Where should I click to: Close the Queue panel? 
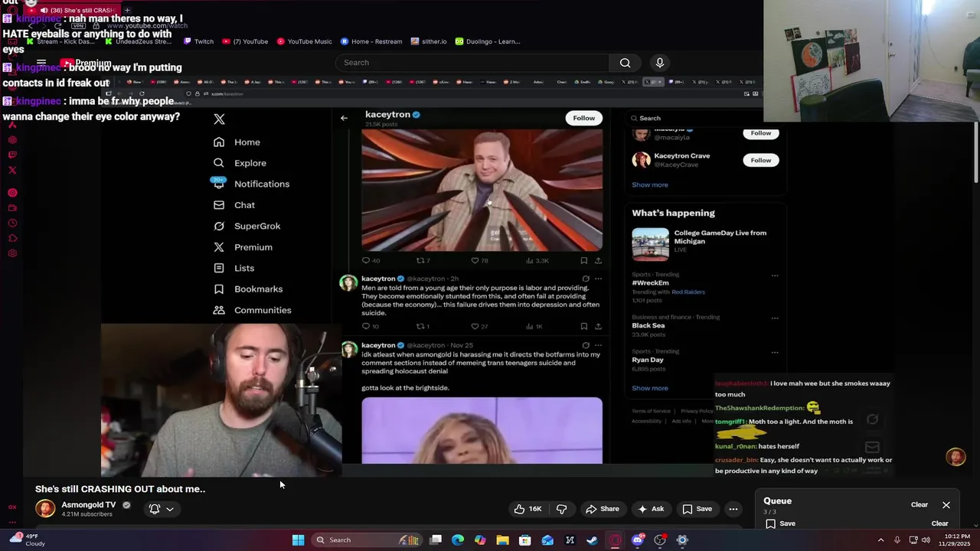tap(946, 505)
